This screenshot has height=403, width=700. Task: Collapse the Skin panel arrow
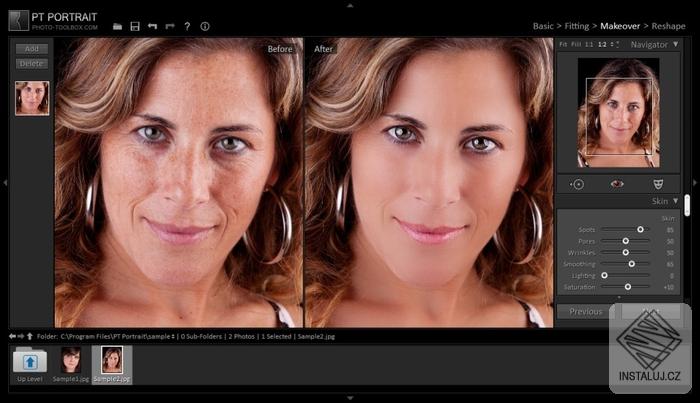675,201
